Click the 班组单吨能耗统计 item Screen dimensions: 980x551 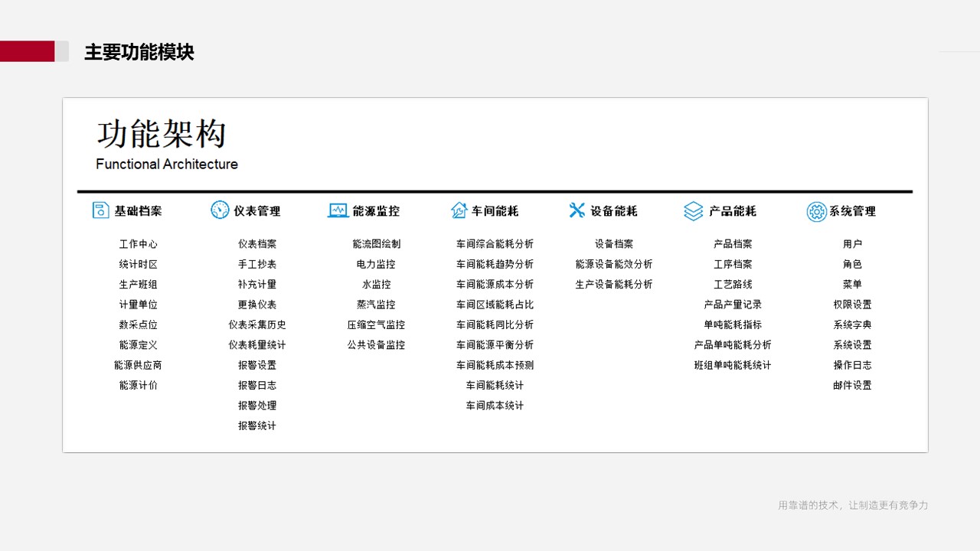tap(733, 365)
